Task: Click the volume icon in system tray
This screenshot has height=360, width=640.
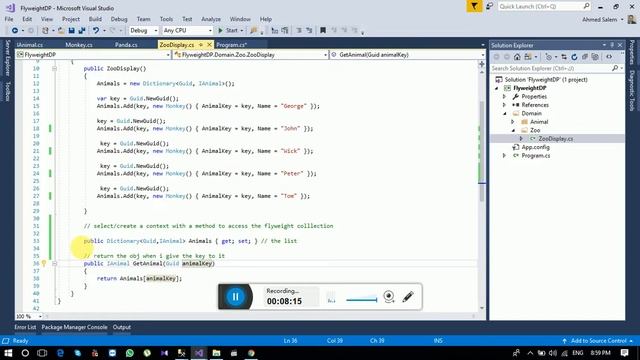Action: pos(553,353)
